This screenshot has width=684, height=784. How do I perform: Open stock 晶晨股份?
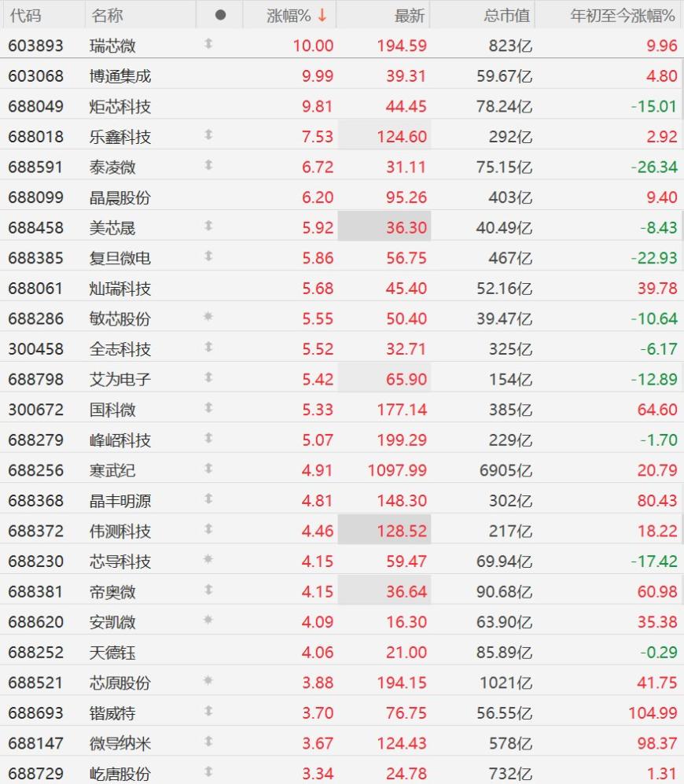point(120,197)
